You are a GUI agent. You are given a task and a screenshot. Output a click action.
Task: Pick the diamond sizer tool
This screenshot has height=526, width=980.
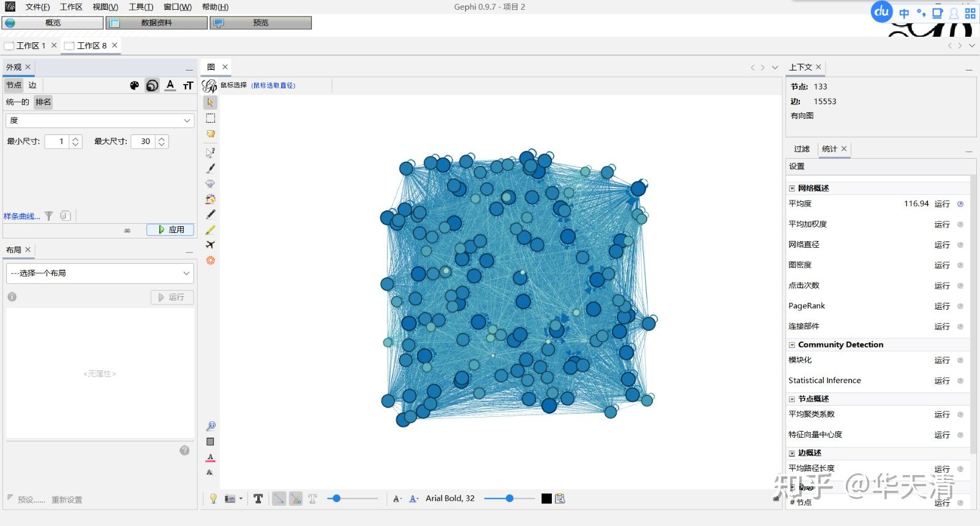pyautogui.click(x=210, y=183)
